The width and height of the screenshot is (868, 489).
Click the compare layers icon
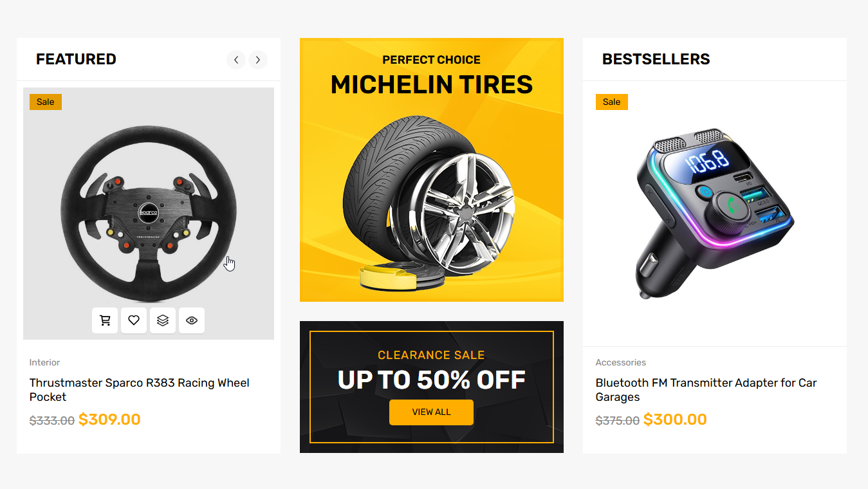point(163,320)
